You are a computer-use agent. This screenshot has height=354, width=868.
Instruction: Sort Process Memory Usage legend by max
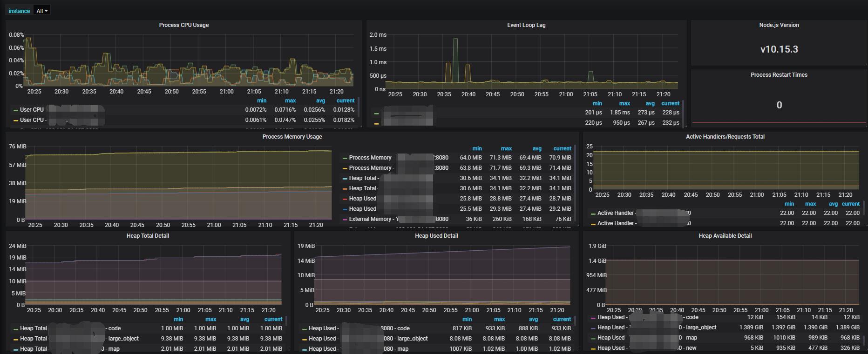(506, 148)
